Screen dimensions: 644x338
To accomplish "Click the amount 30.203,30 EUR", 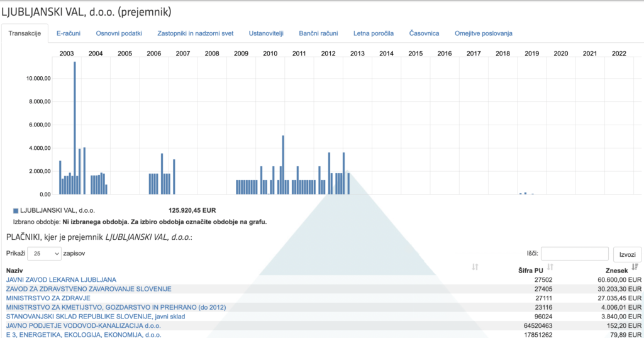I will coord(619,289).
